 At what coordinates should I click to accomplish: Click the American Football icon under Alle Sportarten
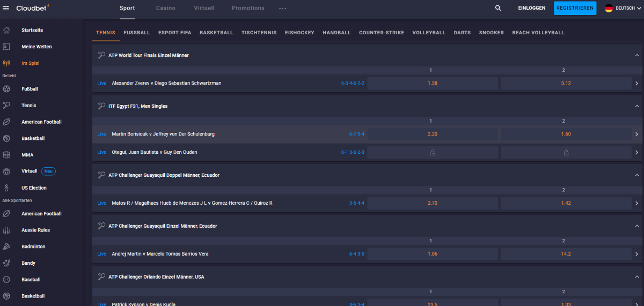tap(6, 214)
